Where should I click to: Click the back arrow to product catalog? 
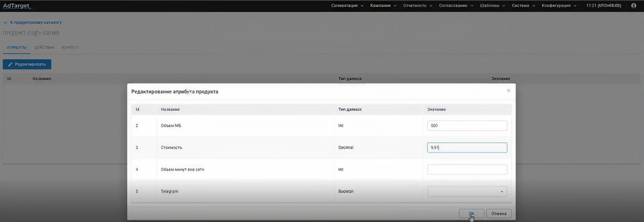pos(6,23)
